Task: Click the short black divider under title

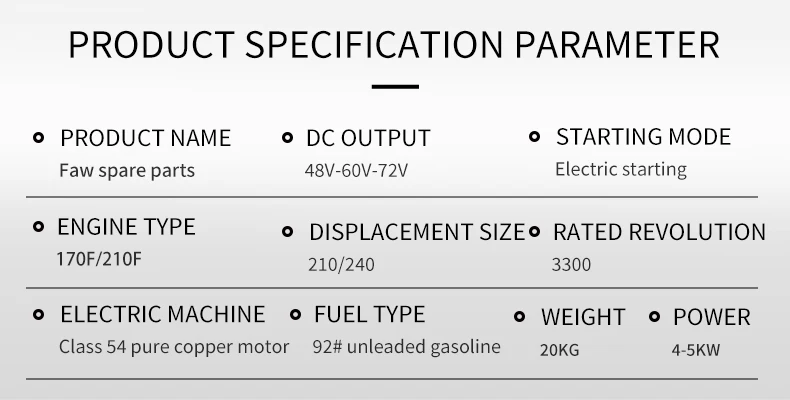Action: tap(394, 88)
